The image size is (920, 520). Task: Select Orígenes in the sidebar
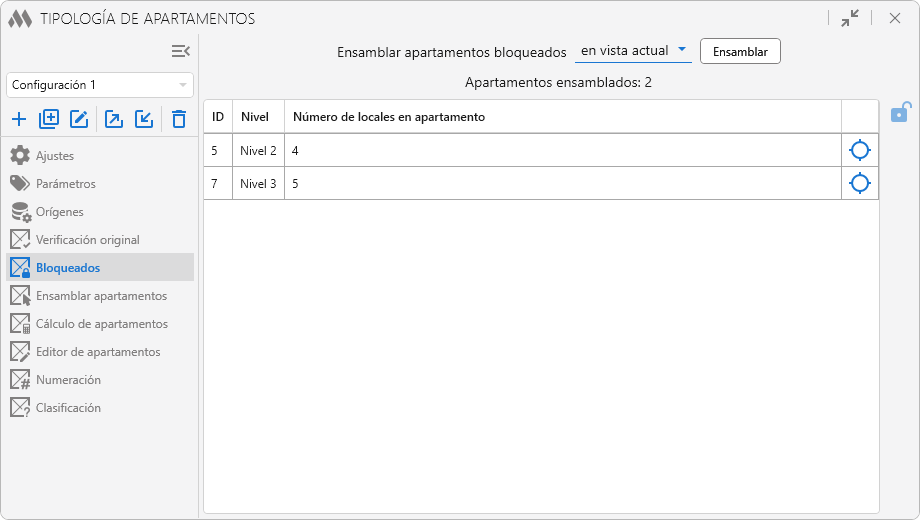pyautogui.click(x=60, y=212)
